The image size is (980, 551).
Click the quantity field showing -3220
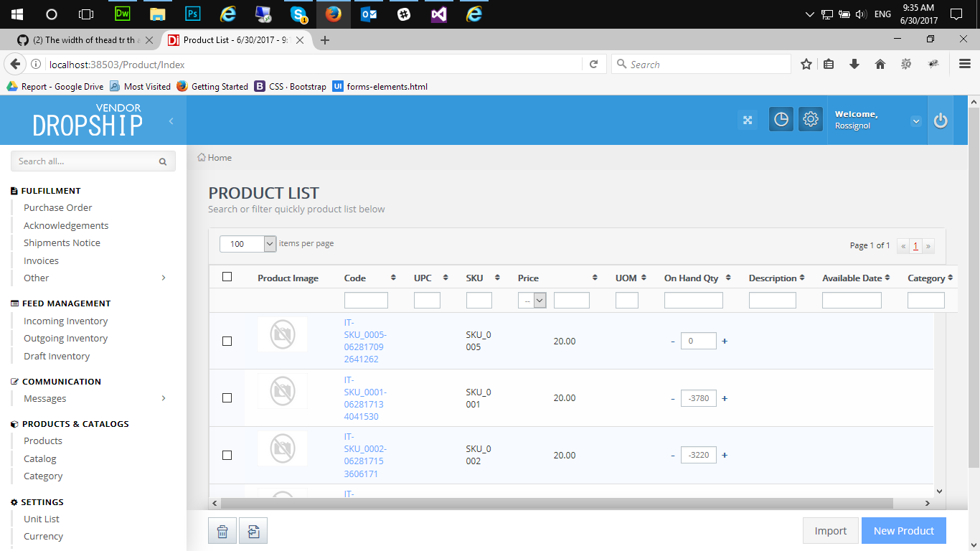(x=699, y=455)
